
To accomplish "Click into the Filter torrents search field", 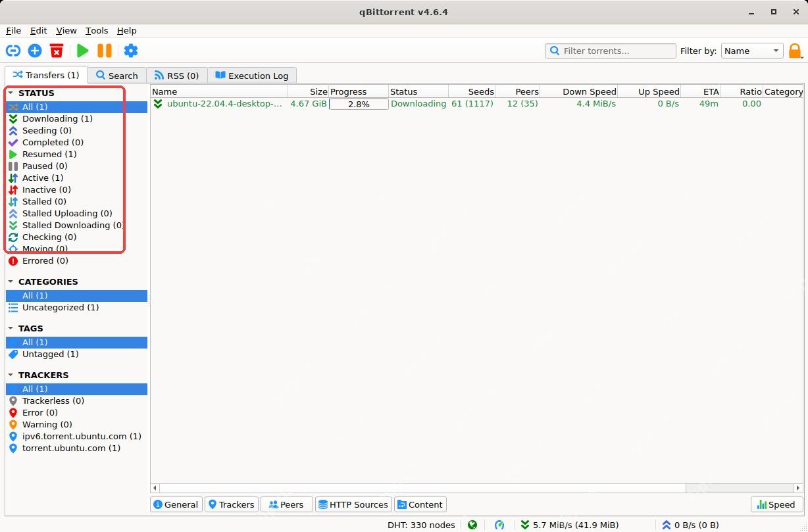I will (611, 51).
